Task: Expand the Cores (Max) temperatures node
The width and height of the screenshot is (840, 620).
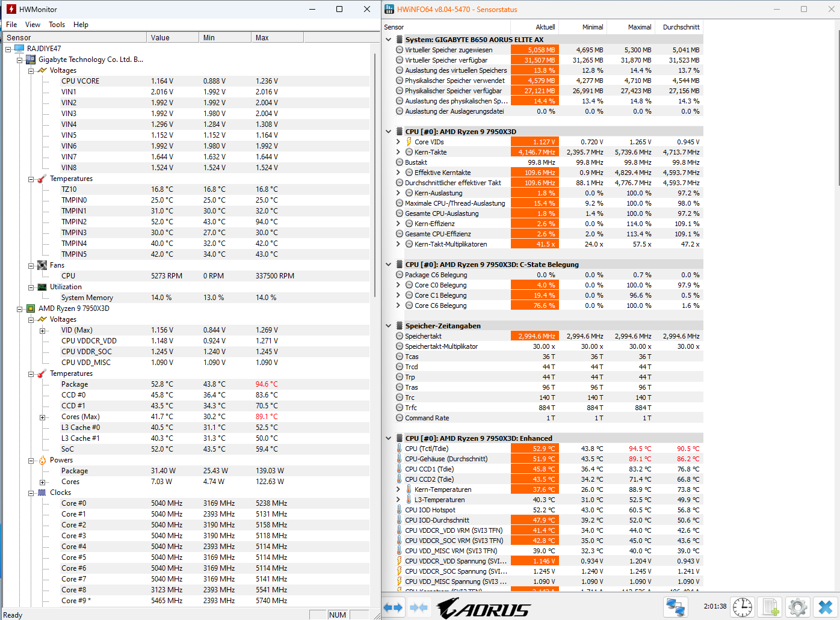Action: click(42, 417)
